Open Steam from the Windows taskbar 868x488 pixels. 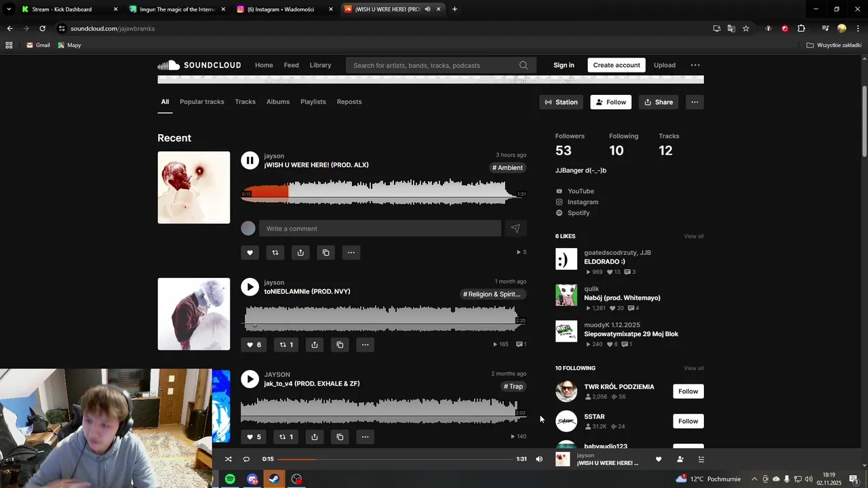pyautogui.click(x=274, y=479)
